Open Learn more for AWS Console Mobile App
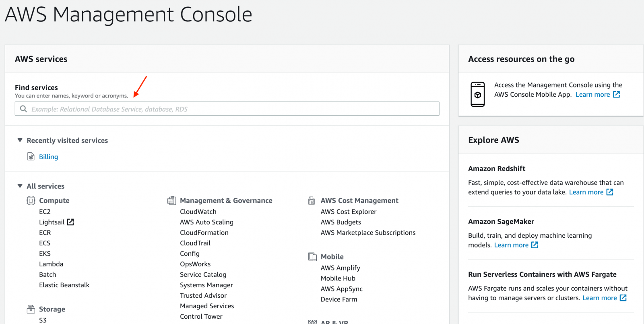Screen dimensions: 644x324 (x=592, y=94)
